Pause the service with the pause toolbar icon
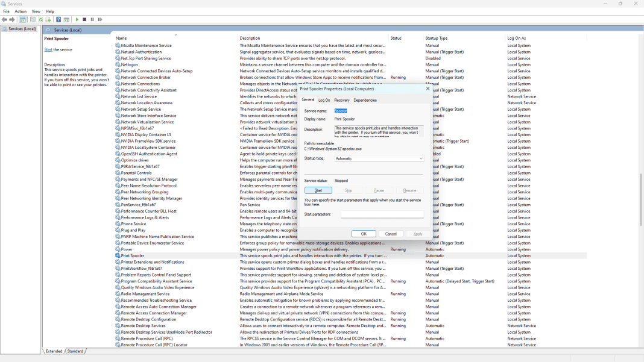Viewport: 644px width, 362px height. click(x=92, y=19)
